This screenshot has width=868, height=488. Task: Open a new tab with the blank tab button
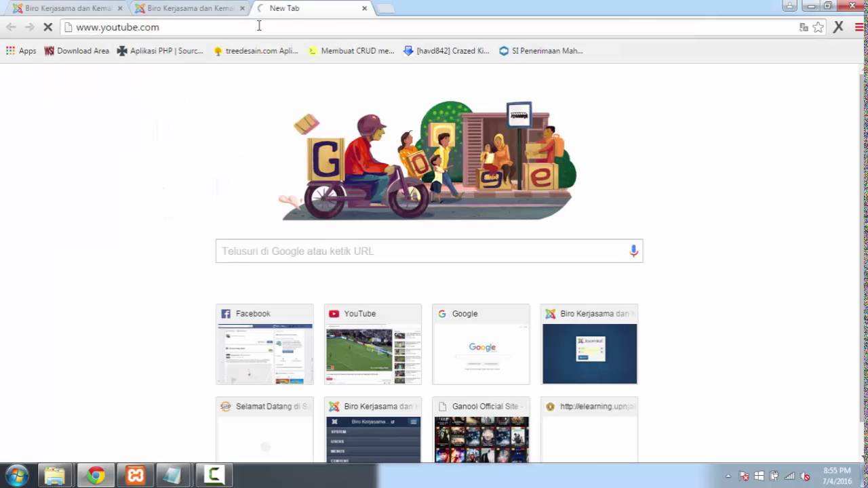(x=385, y=8)
